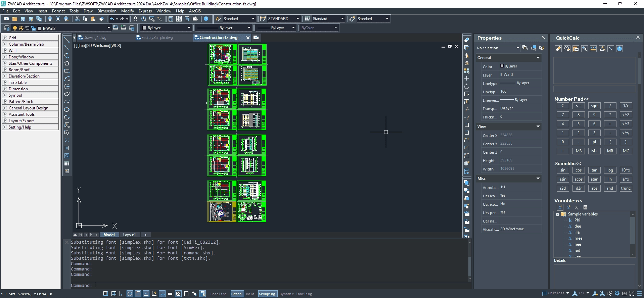Click the QuickCalc expression input field
The height and width of the screenshot is (298, 644).
[x=595, y=89]
